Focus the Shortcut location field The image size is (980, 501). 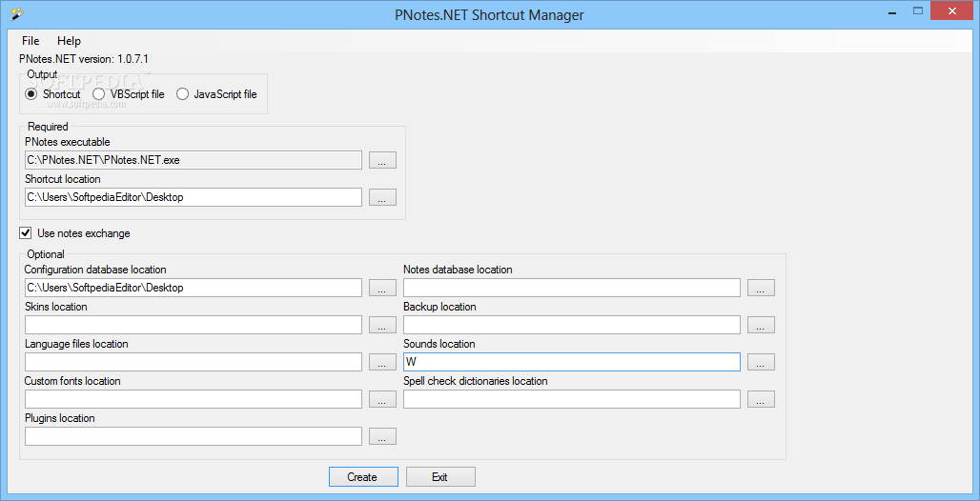(x=194, y=197)
